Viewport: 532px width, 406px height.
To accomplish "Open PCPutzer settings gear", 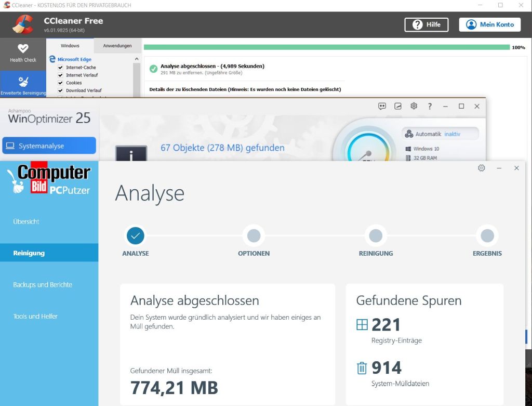I will [482, 168].
